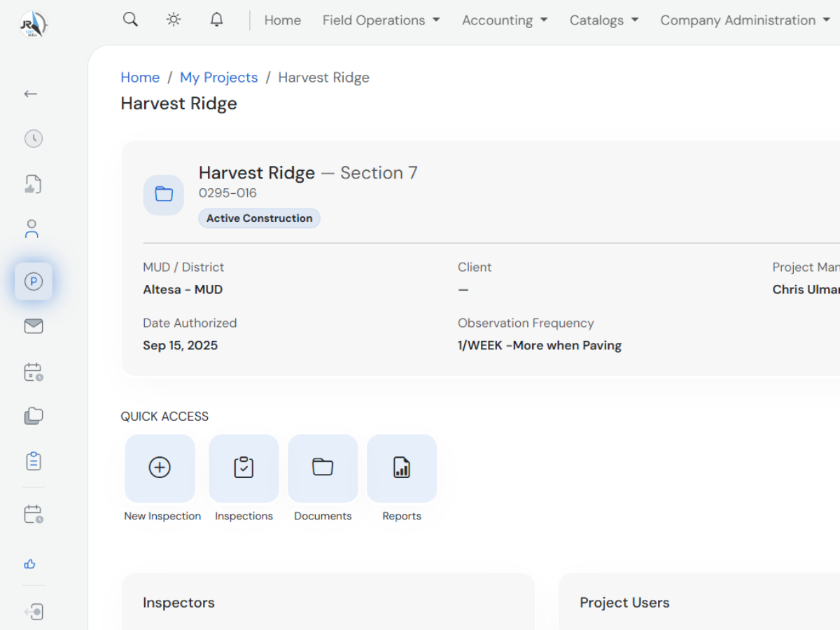This screenshot has height=630, width=840.
Task: Open the Documents quick access tile
Action: [323, 468]
